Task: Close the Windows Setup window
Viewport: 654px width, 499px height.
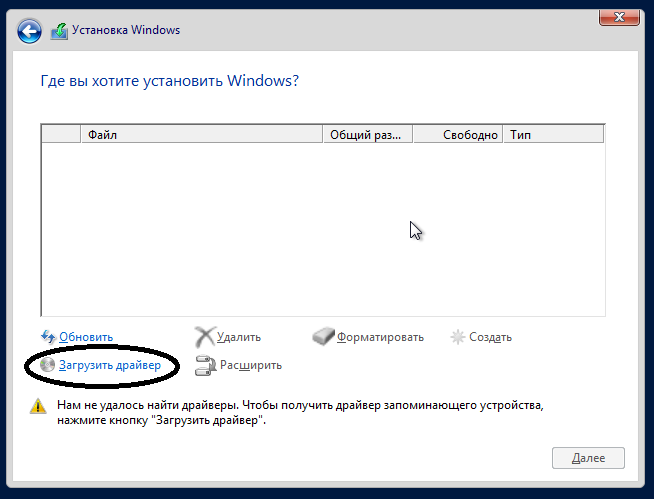Action: [619, 17]
